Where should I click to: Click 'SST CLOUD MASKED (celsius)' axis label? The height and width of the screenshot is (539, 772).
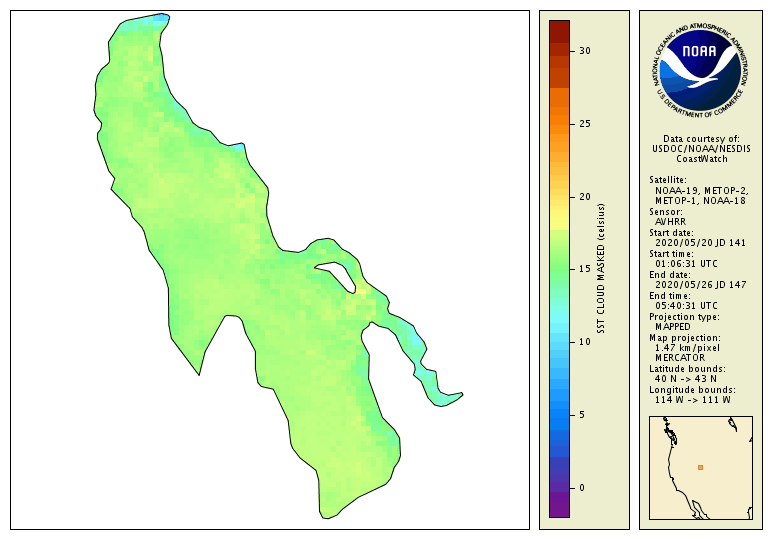click(x=601, y=269)
